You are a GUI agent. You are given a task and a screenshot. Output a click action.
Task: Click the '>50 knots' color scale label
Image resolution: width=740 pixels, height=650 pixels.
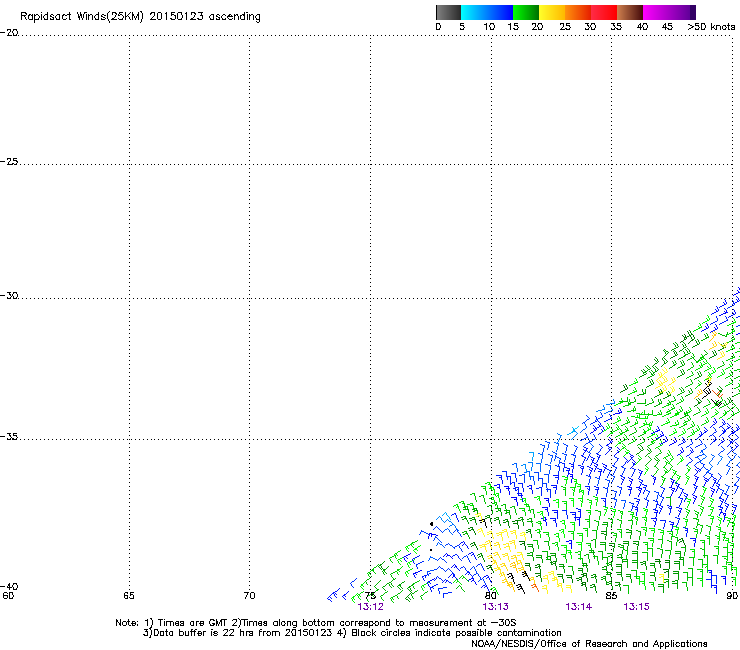pos(711,27)
